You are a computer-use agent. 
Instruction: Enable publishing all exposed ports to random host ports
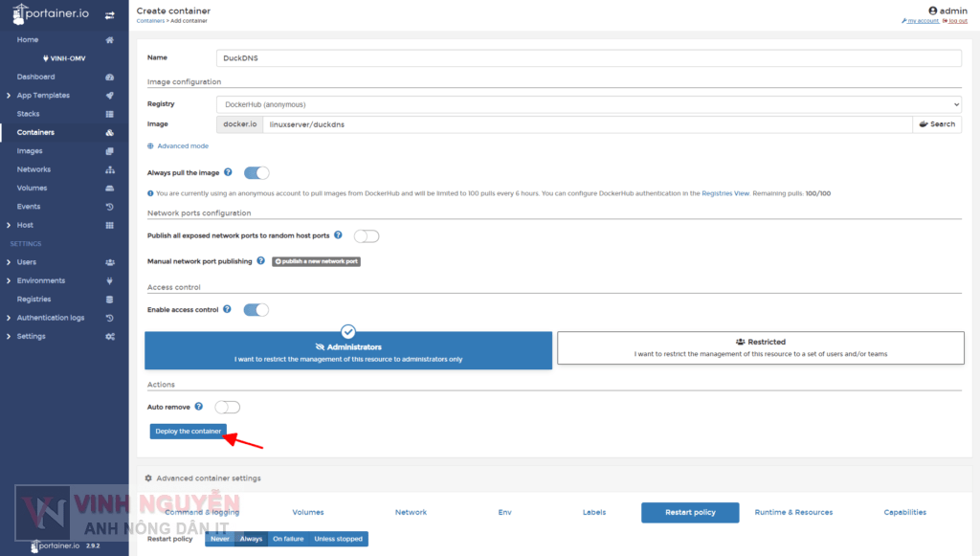click(x=367, y=234)
